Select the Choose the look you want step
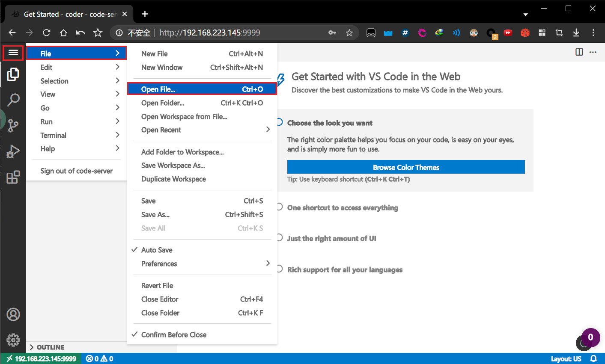Image resolution: width=605 pixels, height=364 pixels. click(x=330, y=123)
